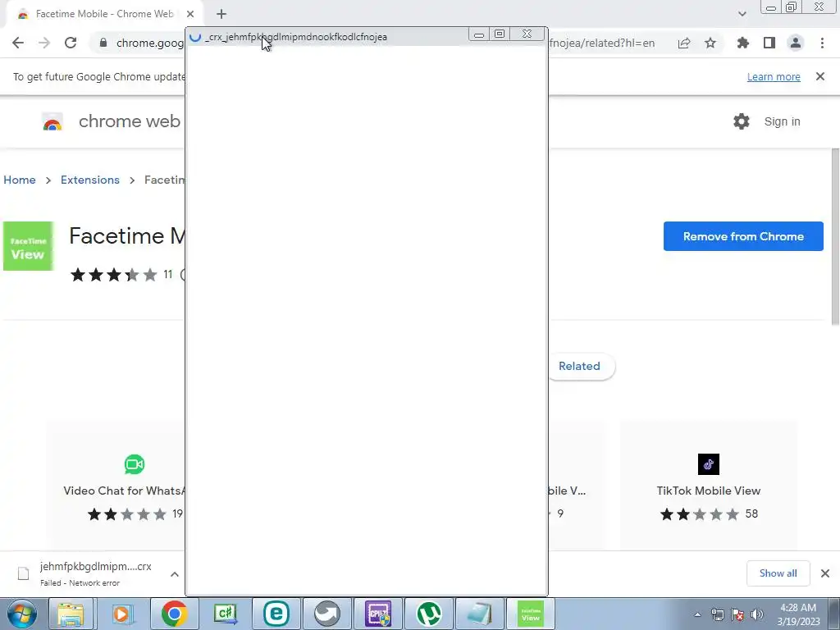Image resolution: width=840 pixels, height=630 pixels.
Task: Open Web Store settings gear
Action: click(x=742, y=121)
